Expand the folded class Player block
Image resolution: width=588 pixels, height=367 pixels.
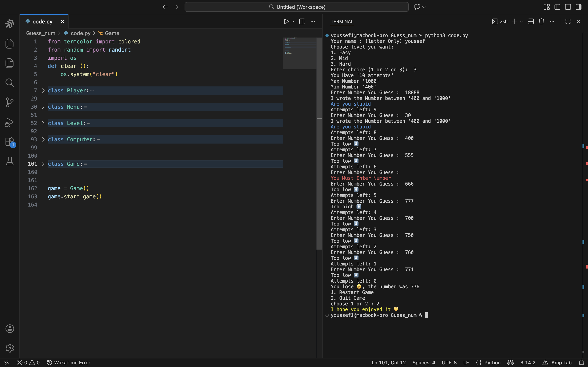[x=43, y=91]
